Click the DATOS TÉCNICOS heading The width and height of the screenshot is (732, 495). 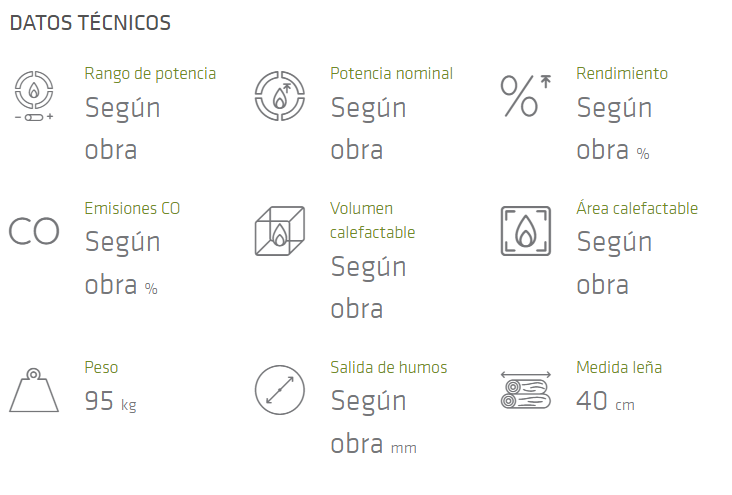(x=90, y=22)
